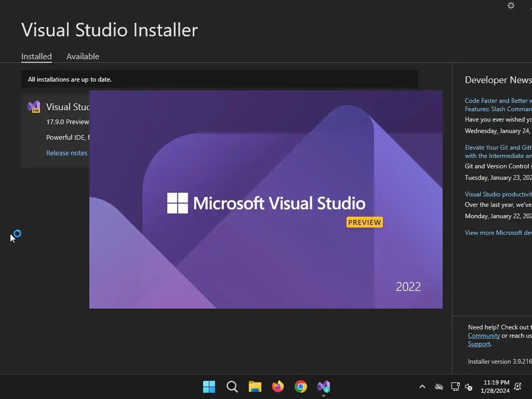Open 'Elevate Your Git' news article
This screenshot has height=399, width=532.
(x=498, y=152)
